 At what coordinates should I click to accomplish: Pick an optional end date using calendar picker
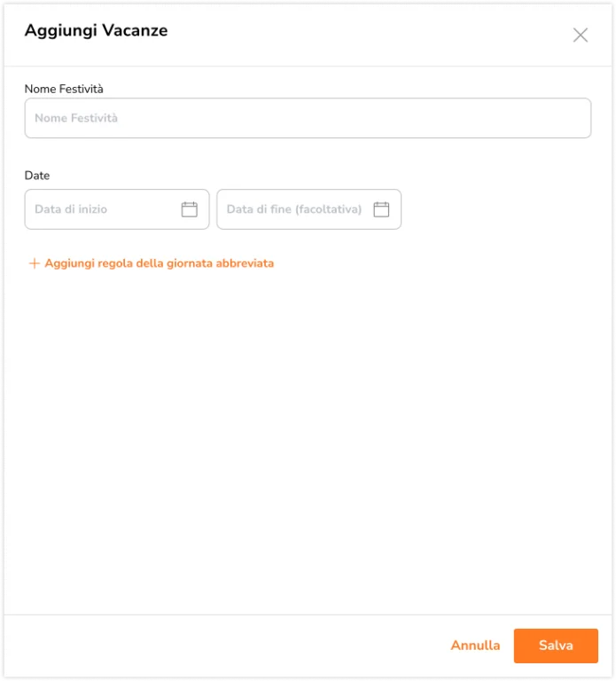[381, 209]
